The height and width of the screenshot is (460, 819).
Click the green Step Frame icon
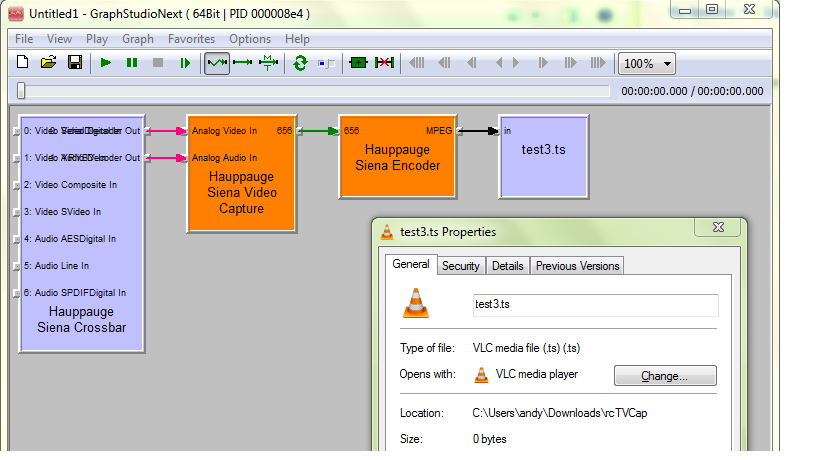[x=185, y=63]
